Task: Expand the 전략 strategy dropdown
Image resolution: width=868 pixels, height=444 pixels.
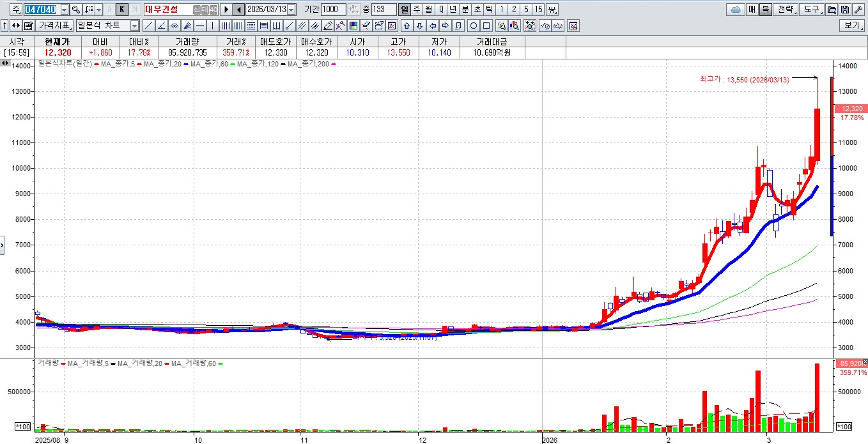Action: (x=786, y=10)
